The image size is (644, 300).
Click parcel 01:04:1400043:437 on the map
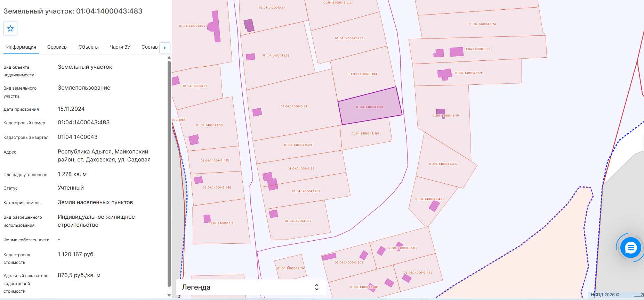(443, 164)
